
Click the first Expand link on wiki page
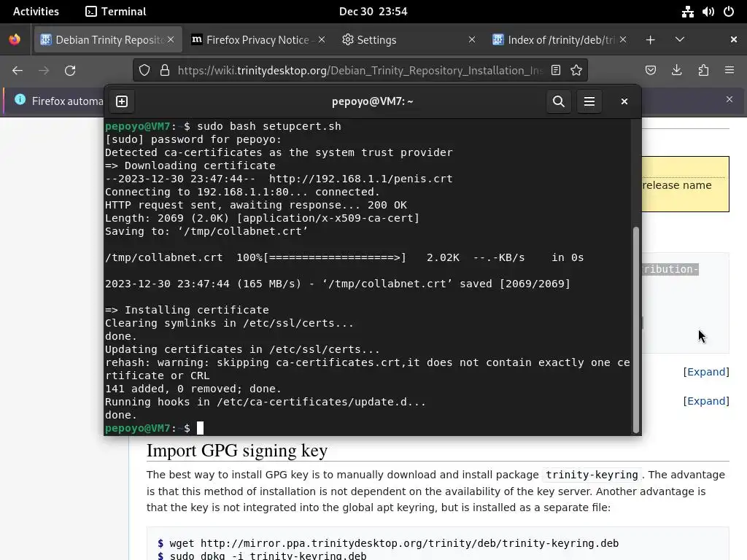point(706,372)
